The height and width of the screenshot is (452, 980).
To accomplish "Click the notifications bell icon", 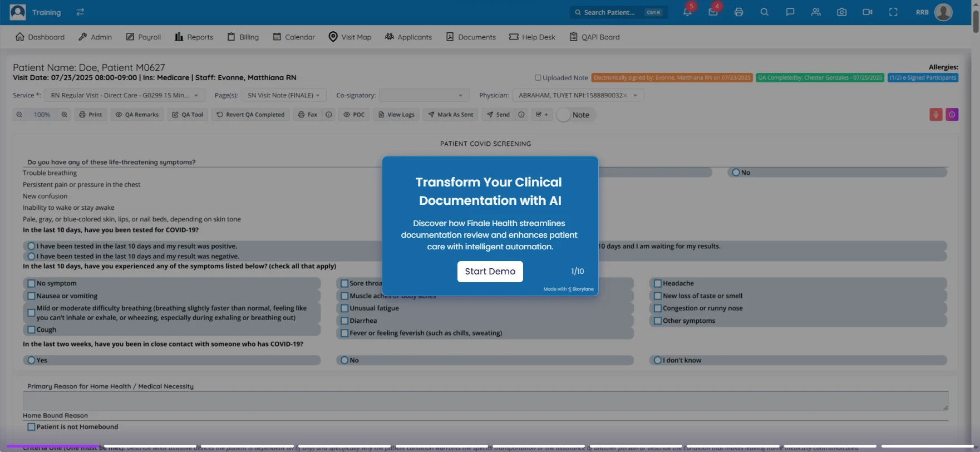I will click(x=687, y=12).
